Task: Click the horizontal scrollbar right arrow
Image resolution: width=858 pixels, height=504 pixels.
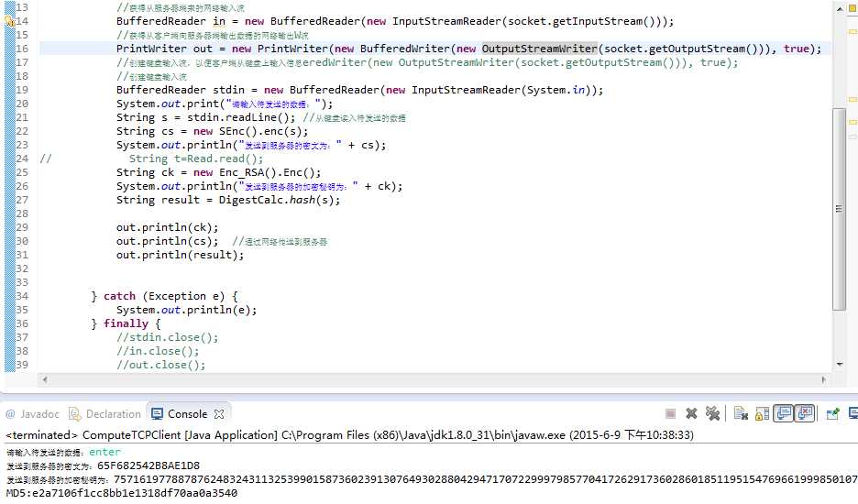Action: [x=823, y=379]
